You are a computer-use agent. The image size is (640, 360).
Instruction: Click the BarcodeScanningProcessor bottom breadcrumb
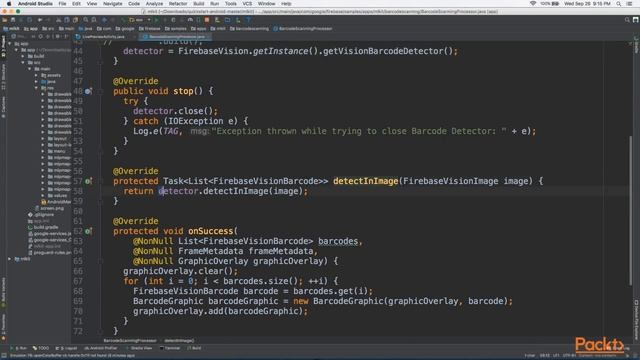(130, 340)
